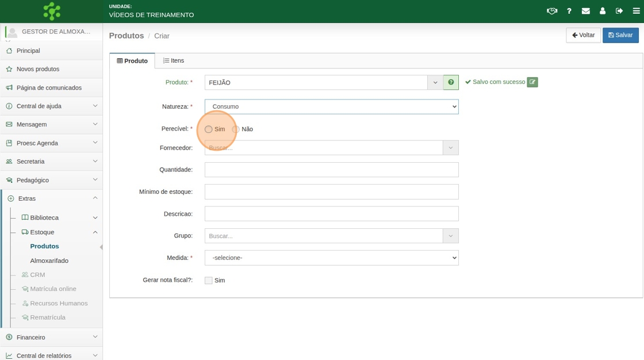
Task: Switch to the Itens tab
Action: tap(174, 60)
